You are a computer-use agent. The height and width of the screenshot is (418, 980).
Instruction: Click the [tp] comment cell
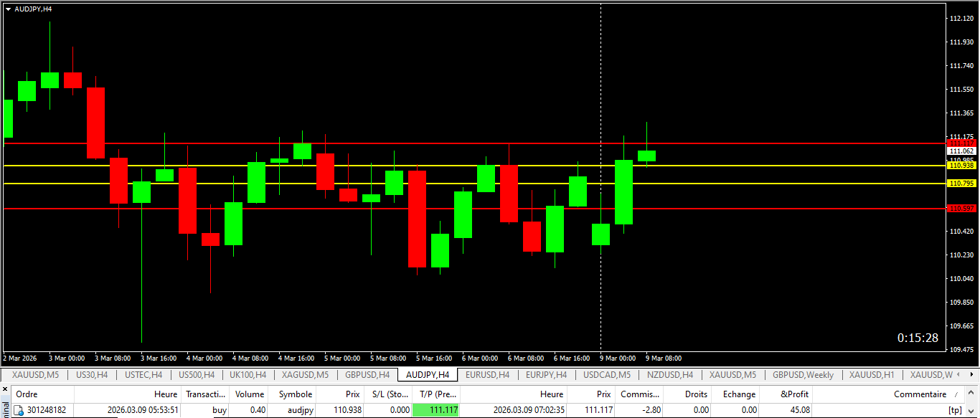(x=954, y=410)
